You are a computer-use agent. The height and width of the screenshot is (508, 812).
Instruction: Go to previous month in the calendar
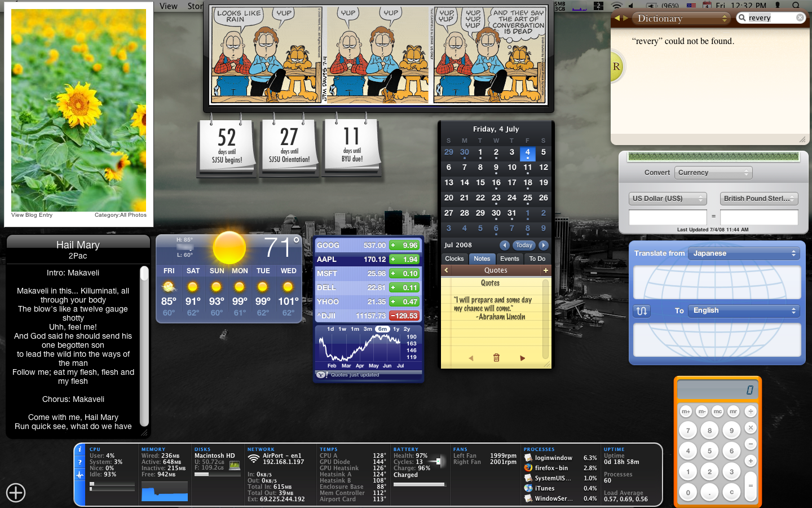click(x=505, y=245)
